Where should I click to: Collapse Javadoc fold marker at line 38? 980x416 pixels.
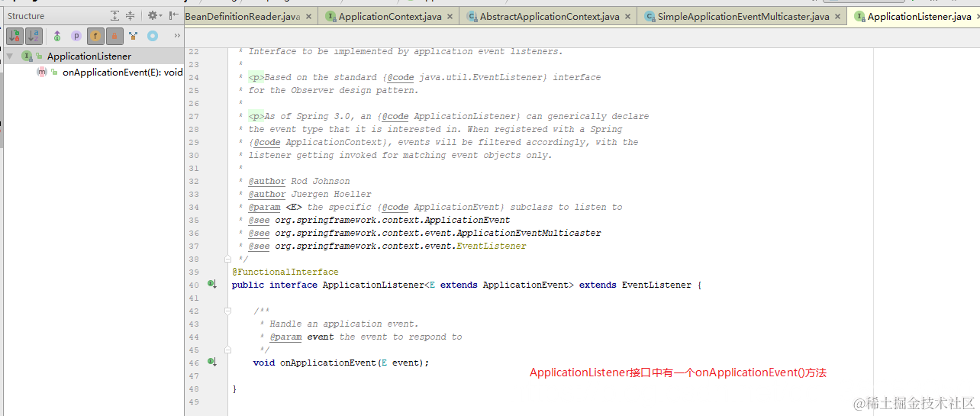227,259
